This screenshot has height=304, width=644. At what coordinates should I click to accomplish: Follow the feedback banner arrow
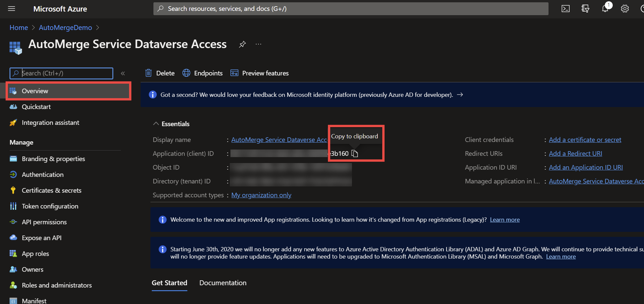point(460,95)
